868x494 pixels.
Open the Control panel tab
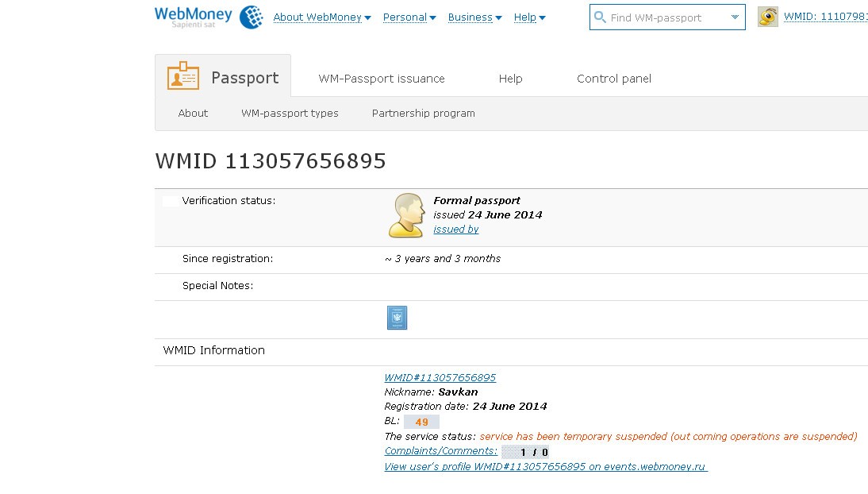(614, 79)
